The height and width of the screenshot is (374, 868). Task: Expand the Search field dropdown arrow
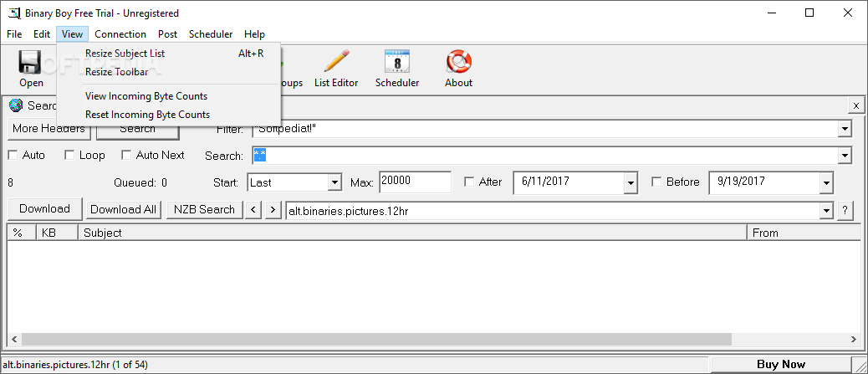845,156
